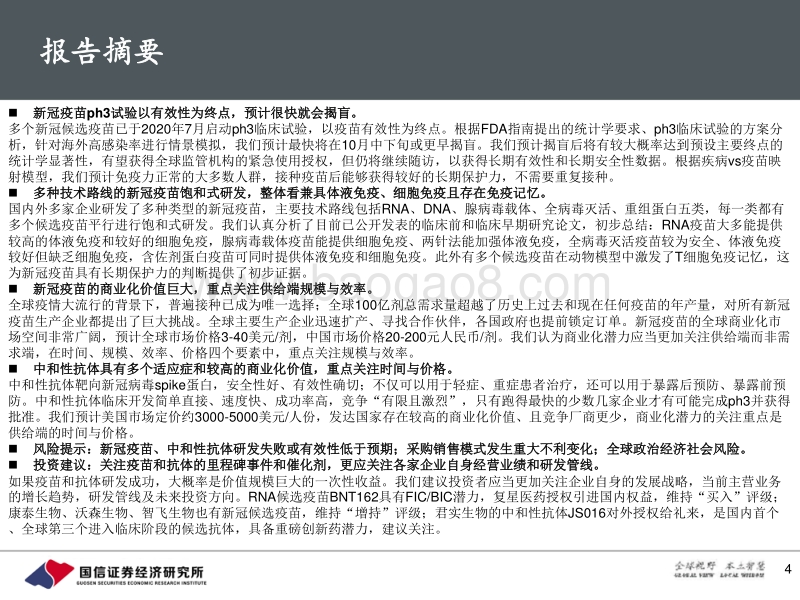The width and height of the screenshot is (800, 600).
Task: Click the line starting 射模型，我们预计免疫力正常
Action: (312, 177)
